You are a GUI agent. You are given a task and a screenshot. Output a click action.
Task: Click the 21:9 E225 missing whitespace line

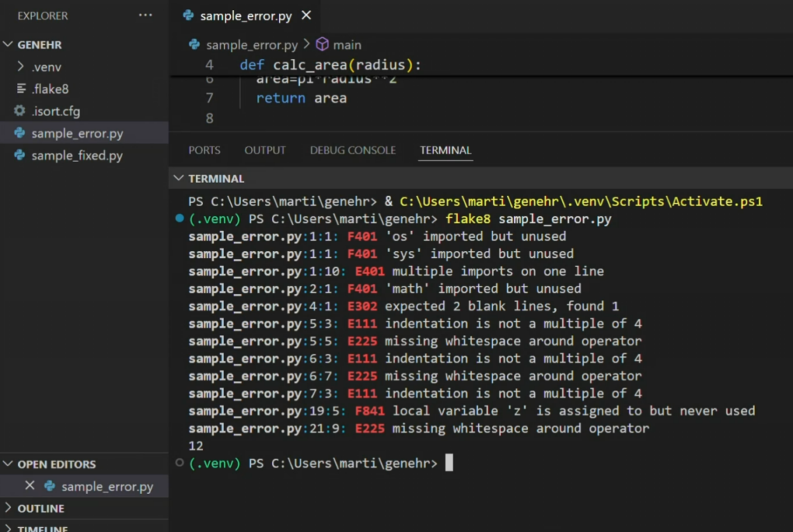[x=419, y=428]
